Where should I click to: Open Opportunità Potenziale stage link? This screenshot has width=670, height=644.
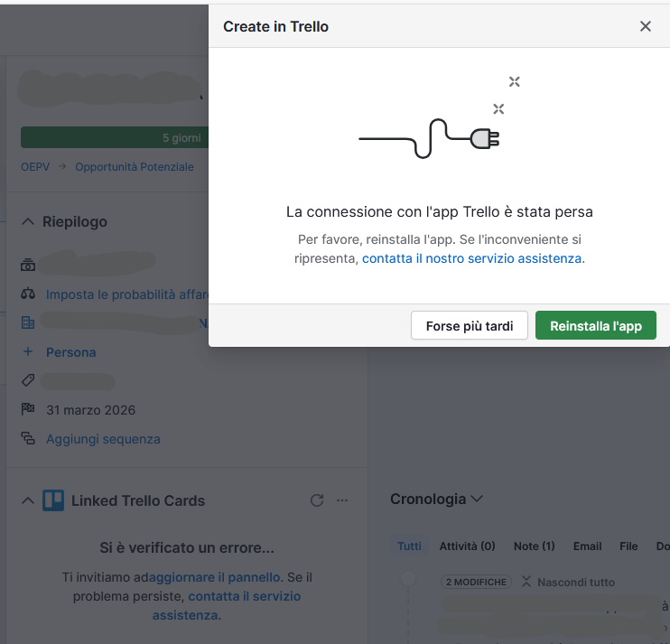point(135,167)
